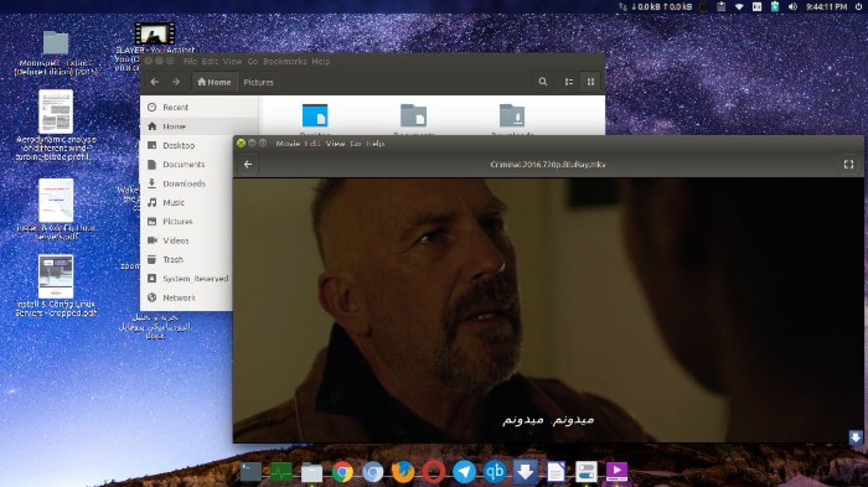
Task: Click the volume icon in the top panel
Action: click(793, 7)
